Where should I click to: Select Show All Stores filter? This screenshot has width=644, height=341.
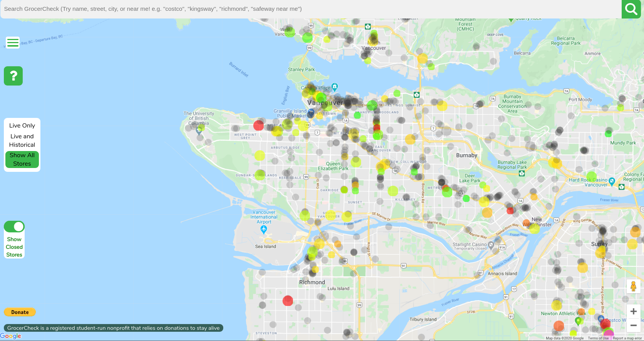[22, 160]
